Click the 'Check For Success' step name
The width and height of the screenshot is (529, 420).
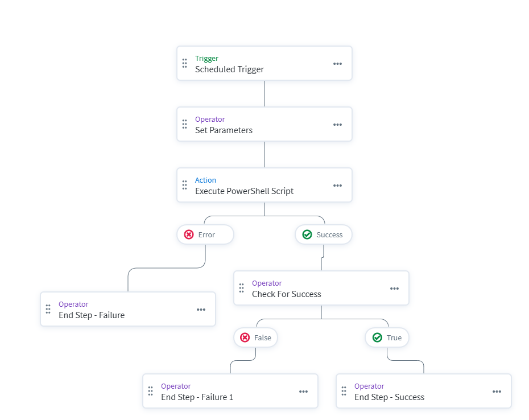coord(287,294)
